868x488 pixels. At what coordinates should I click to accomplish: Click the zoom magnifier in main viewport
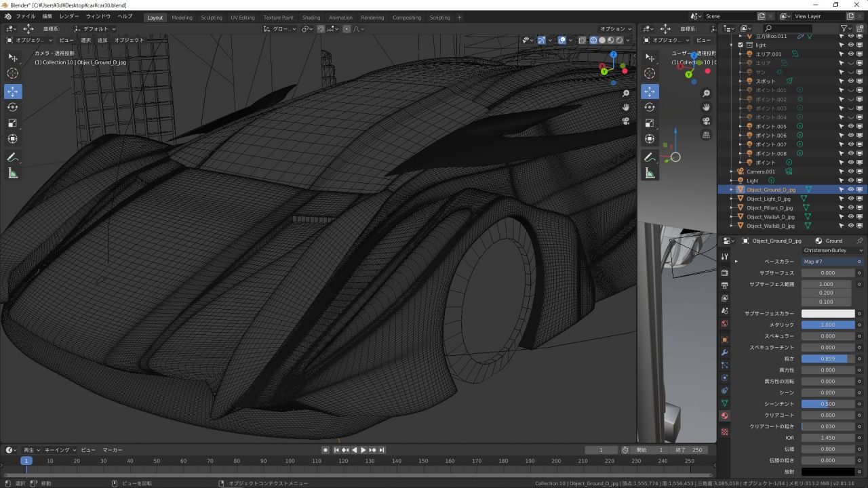pos(626,94)
